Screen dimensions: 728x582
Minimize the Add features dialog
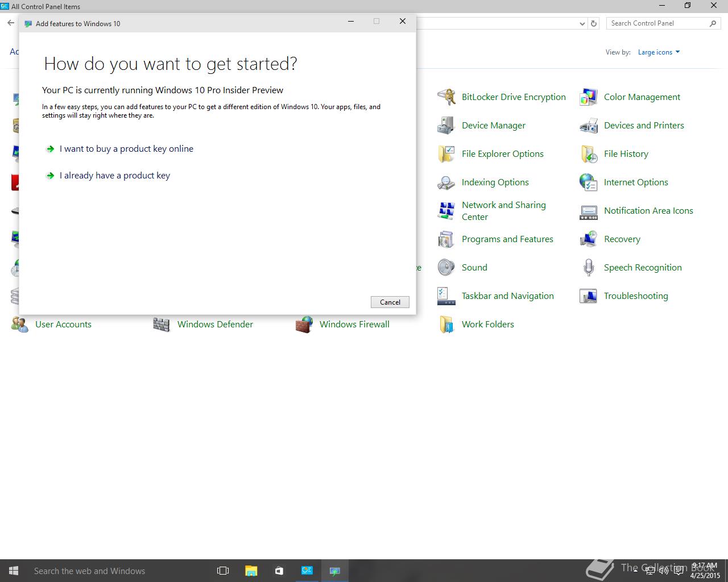pyautogui.click(x=351, y=22)
